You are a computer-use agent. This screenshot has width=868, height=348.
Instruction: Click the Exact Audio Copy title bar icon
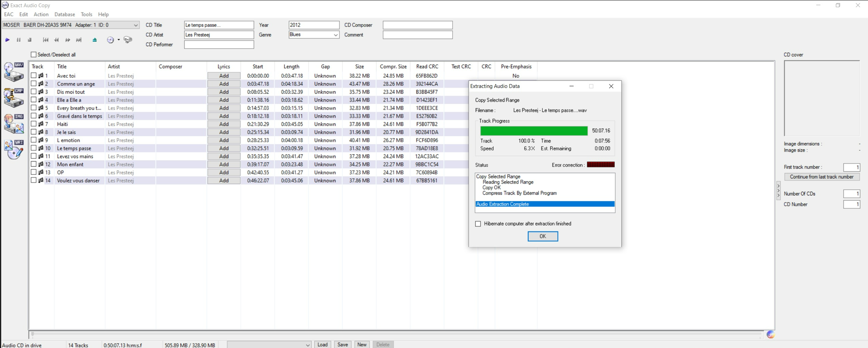coord(5,5)
